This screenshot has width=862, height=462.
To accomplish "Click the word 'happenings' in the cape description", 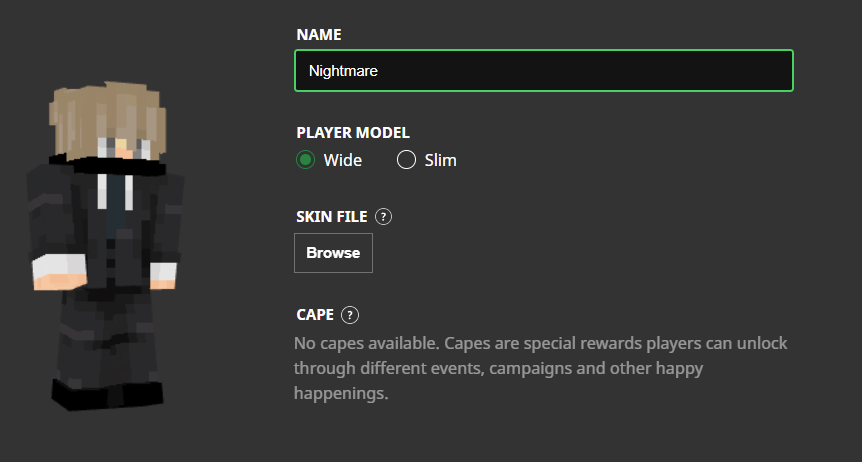I will tap(340, 393).
